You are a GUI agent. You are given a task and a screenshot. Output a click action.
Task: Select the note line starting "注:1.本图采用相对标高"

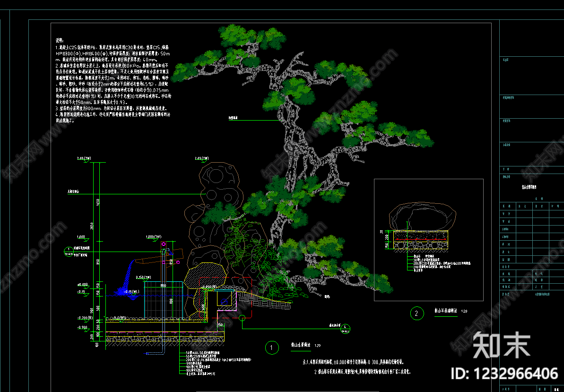click(353, 362)
